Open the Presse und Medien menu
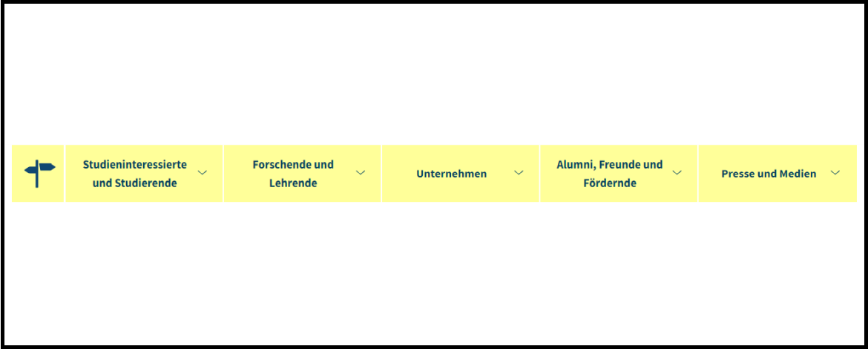868x349 pixels. click(x=769, y=174)
